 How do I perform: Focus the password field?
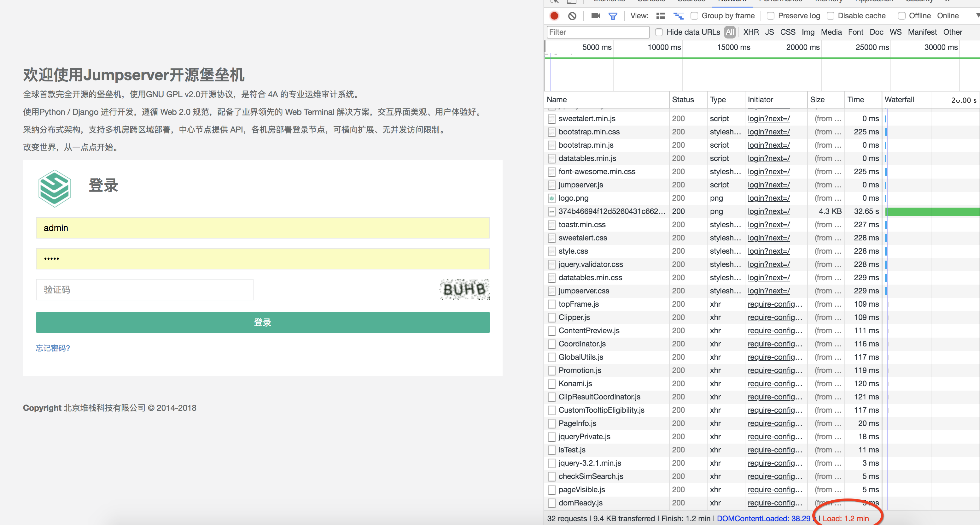tap(262, 258)
